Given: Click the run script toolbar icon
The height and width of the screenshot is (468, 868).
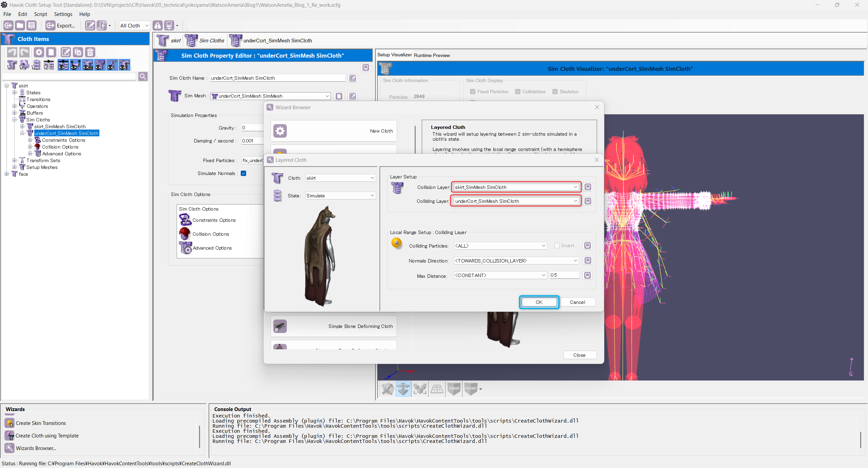Looking at the screenshot, I should click(101, 25).
